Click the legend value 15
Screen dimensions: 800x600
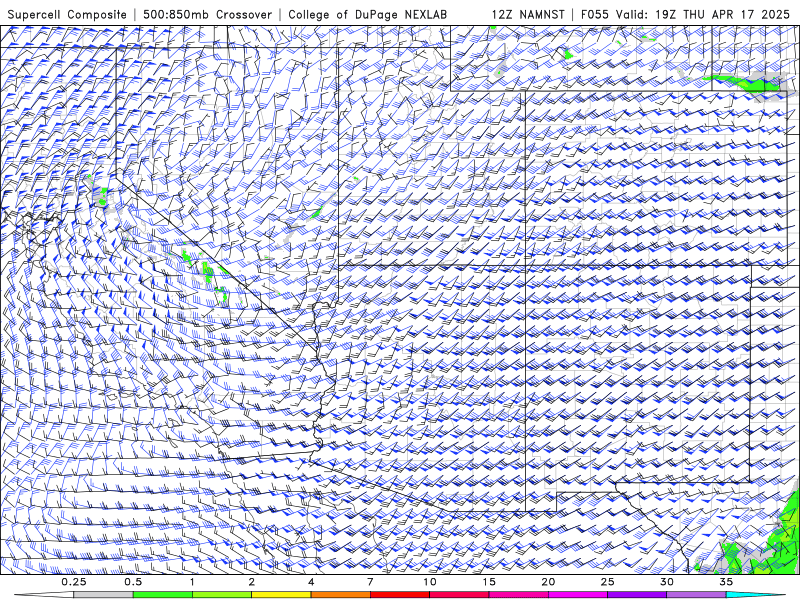pyautogui.click(x=489, y=582)
